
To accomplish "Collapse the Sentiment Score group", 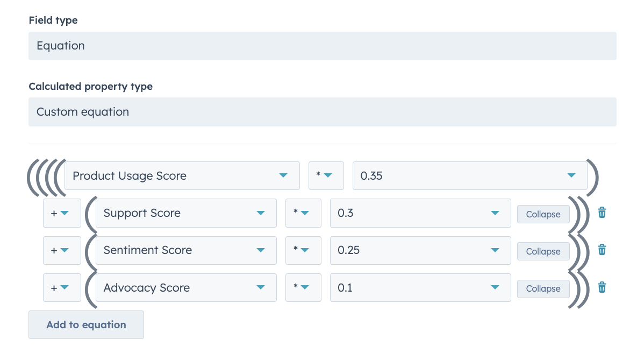I will pyautogui.click(x=543, y=251).
